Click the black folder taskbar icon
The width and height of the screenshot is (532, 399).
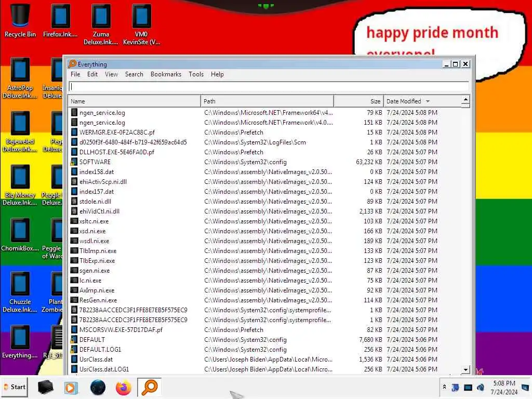[x=45, y=387]
